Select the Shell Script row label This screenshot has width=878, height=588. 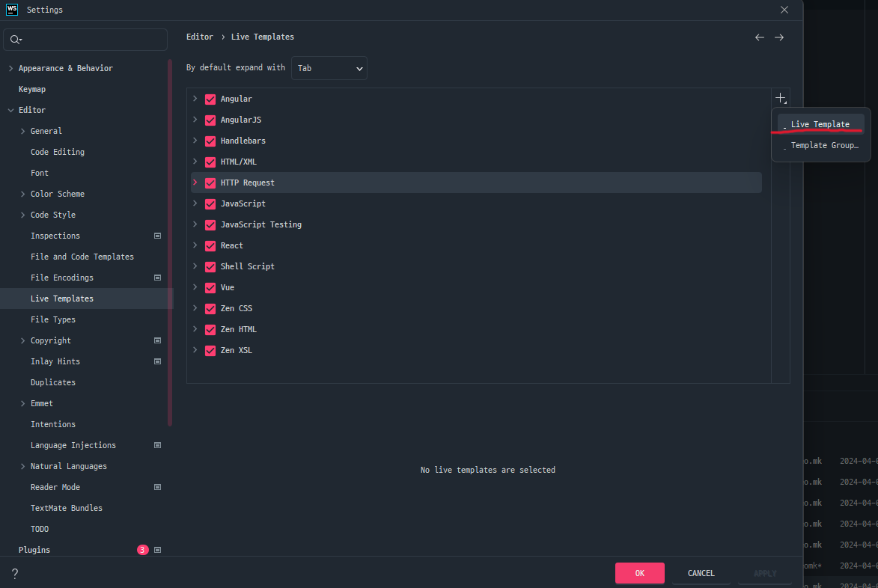[248, 266]
